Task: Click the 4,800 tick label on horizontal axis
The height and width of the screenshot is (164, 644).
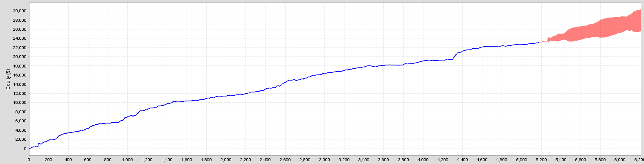Action: click(x=502, y=160)
